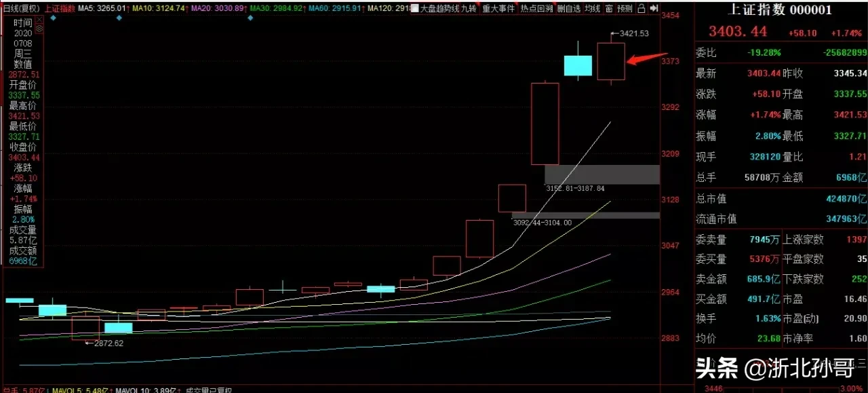This screenshot has height=393, width=868.
Task: Click the 均价 23.68 value
Action: point(768,338)
